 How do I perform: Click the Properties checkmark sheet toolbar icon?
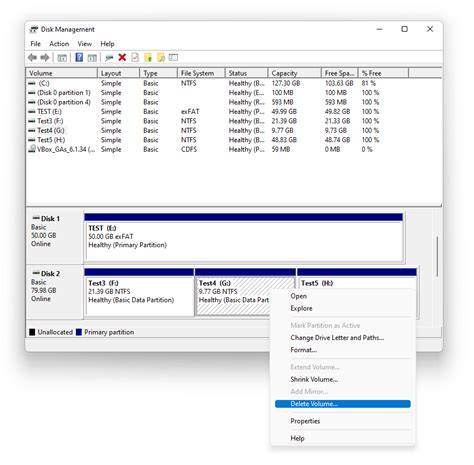(135, 57)
